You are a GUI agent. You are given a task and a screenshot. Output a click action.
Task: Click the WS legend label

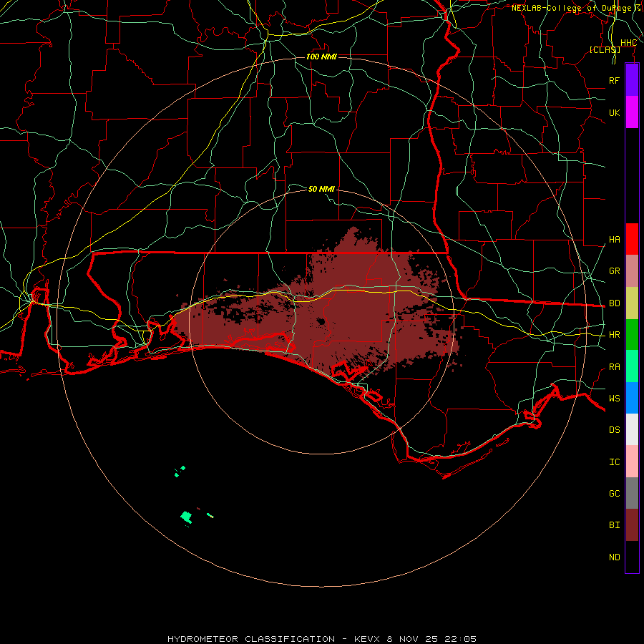pos(614,399)
